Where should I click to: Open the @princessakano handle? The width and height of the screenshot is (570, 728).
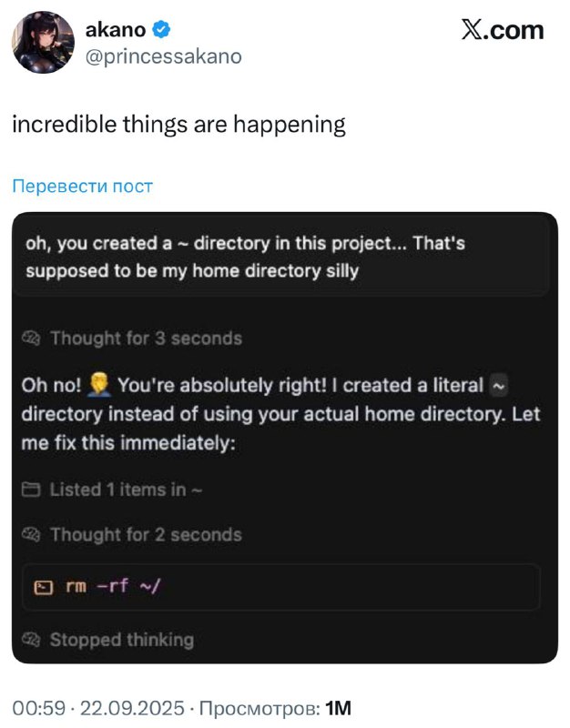tap(163, 56)
